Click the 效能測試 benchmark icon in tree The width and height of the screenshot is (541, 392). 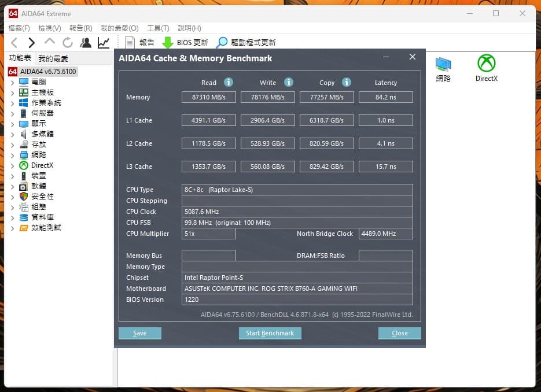pos(24,228)
